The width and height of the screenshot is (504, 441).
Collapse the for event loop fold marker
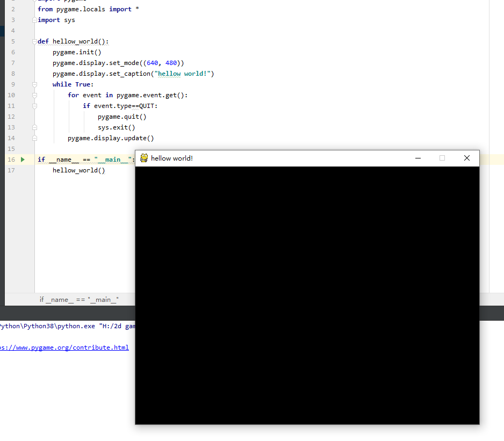tap(34, 95)
